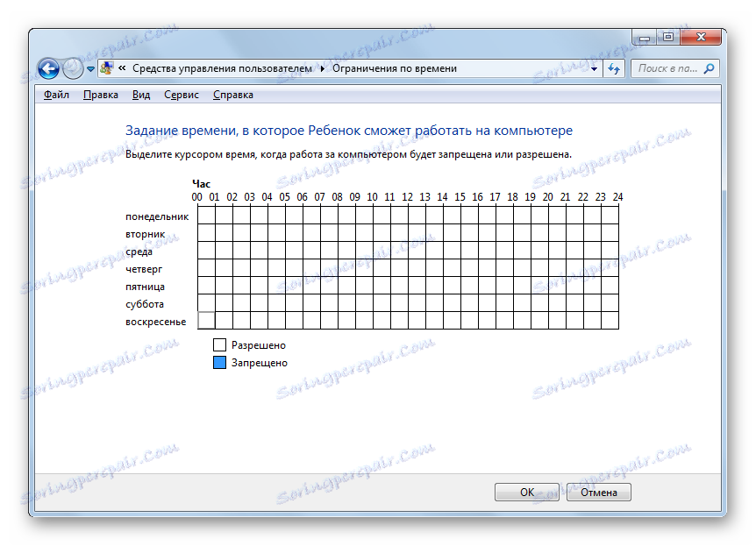The width and height of the screenshot is (756, 546).
Task: Open the Файл menu
Action: [56, 95]
